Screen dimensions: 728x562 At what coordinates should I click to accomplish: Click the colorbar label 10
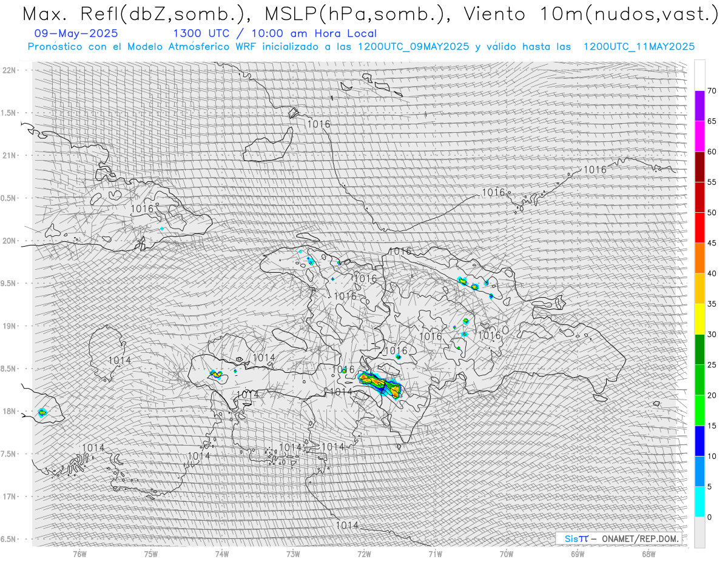712,456
